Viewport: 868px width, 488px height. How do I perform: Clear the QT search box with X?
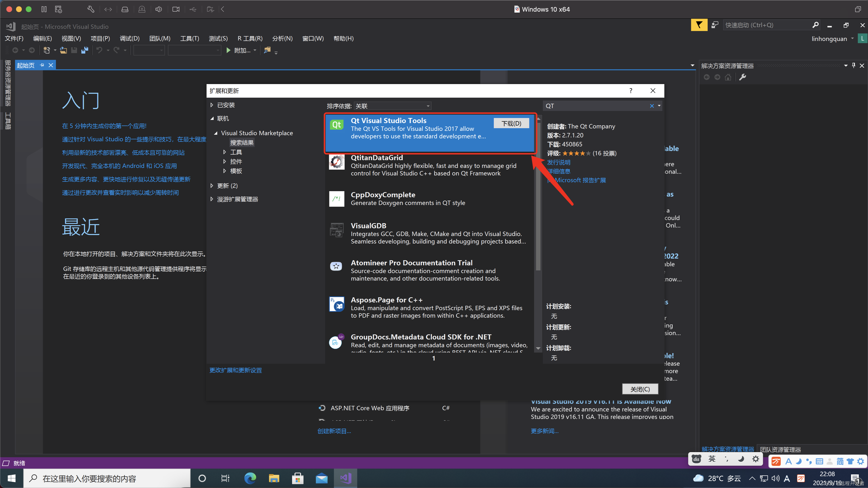click(x=652, y=106)
